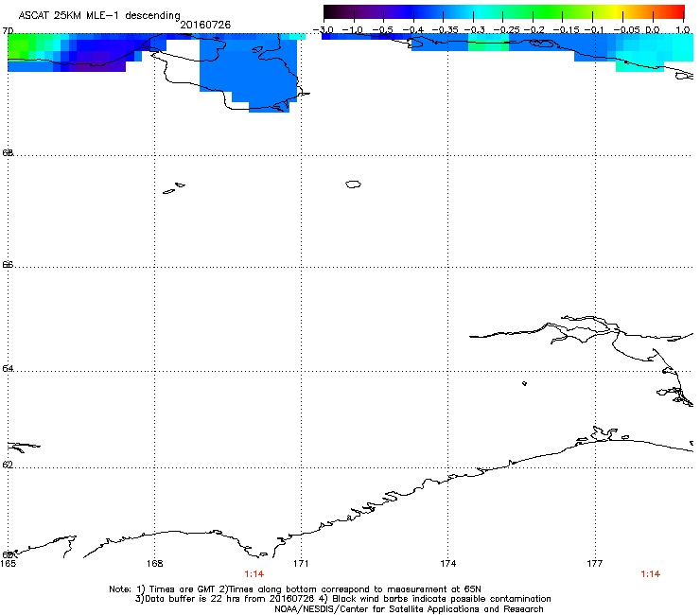
Task: Click the latitude label 62
Action: tap(8, 465)
